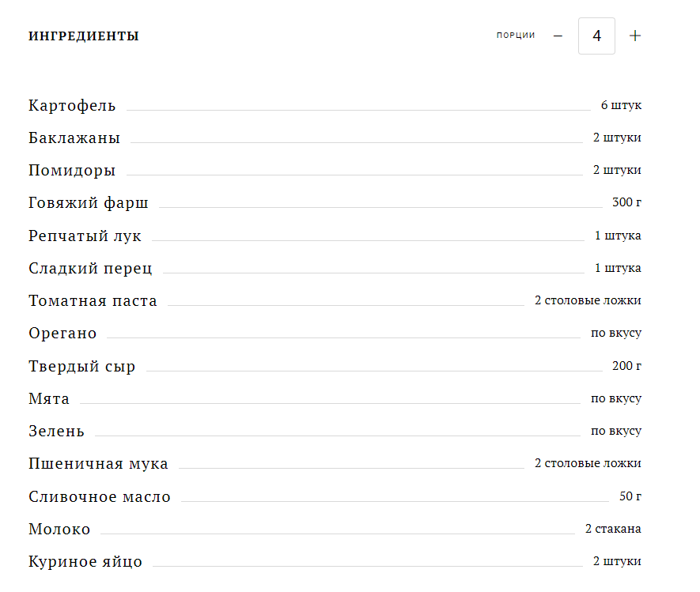This screenshot has height=592, width=700.
Task: Open the Куриное яйцо ingredient link
Action: (85, 562)
